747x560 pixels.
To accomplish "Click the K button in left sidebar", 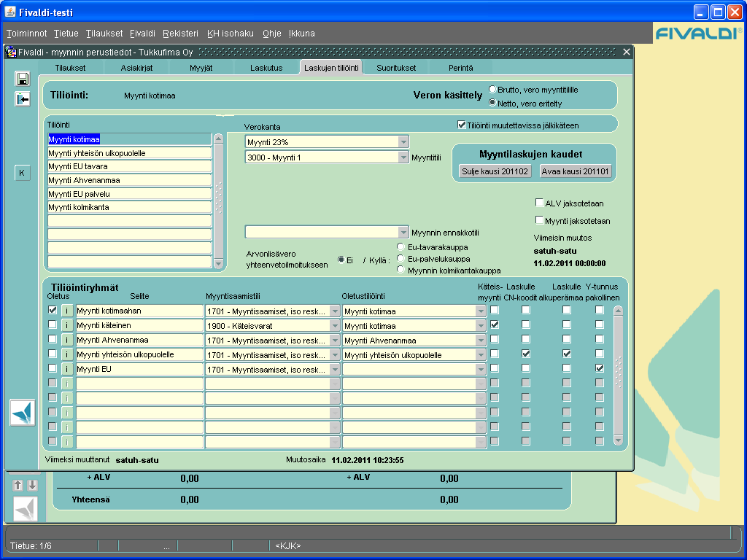I will click(x=22, y=173).
